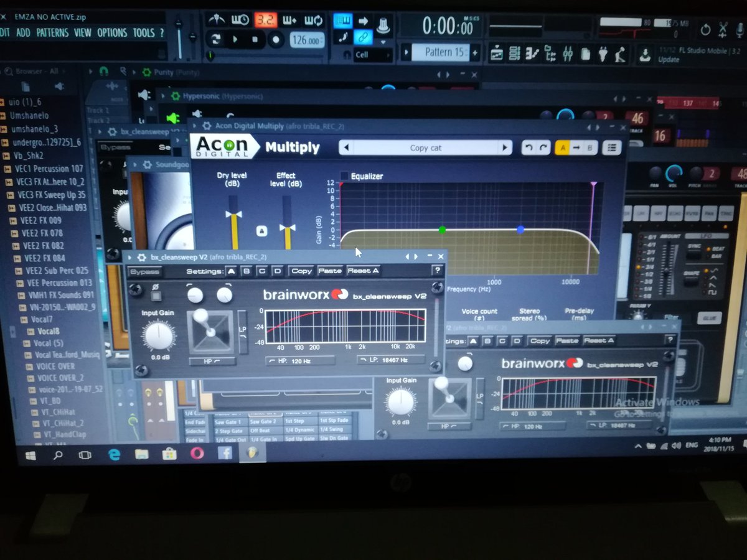The width and height of the screenshot is (747, 560).
Task: Open the Hypersonic window menu arrow
Action: [164, 96]
